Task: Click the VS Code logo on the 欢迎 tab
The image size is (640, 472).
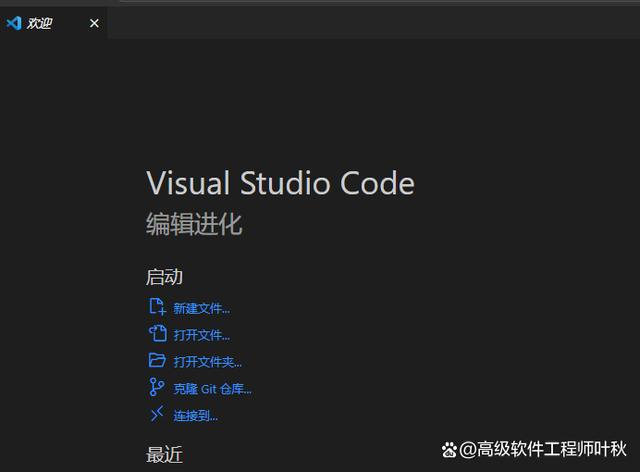Action: [x=14, y=23]
